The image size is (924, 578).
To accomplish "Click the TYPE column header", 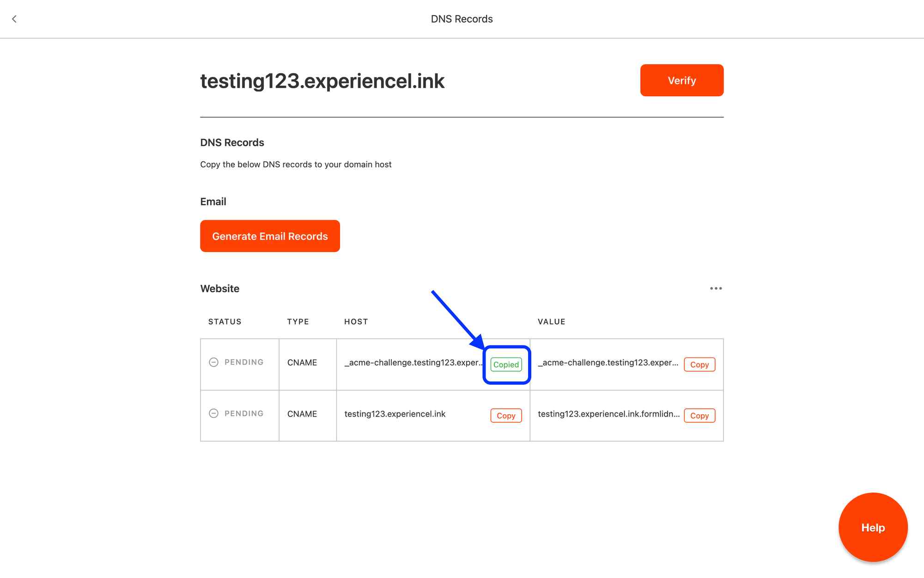I will coord(298,322).
